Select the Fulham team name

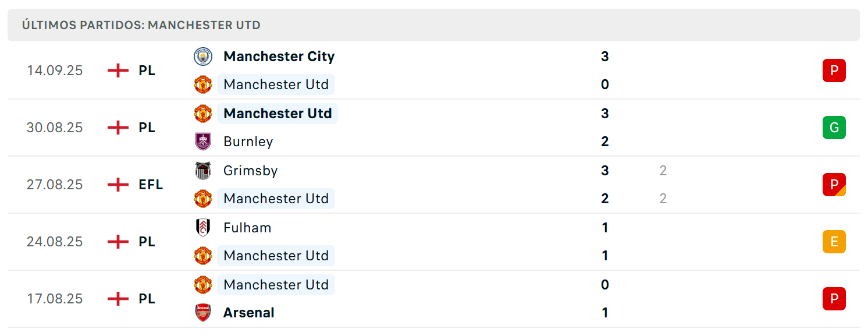tap(247, 228)
